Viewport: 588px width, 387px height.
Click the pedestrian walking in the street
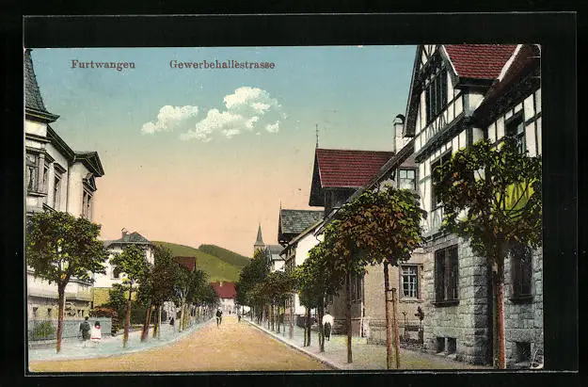click(219, 317)
